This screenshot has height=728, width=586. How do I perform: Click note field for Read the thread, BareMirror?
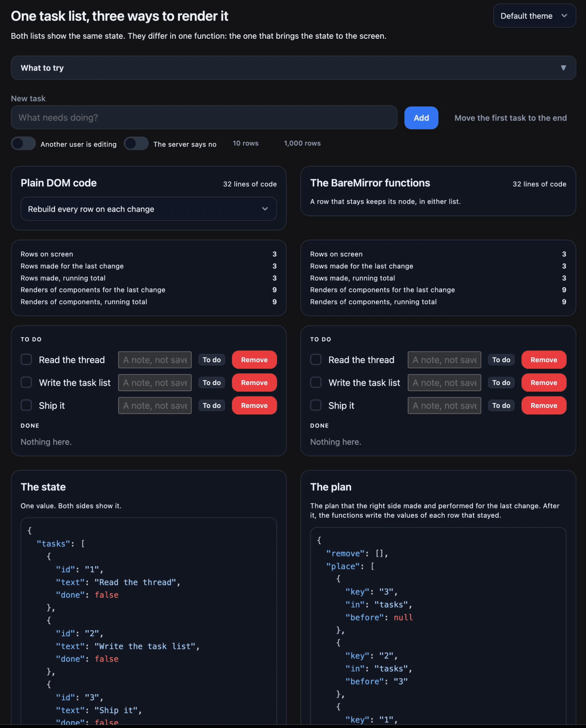tap(444, 360)
